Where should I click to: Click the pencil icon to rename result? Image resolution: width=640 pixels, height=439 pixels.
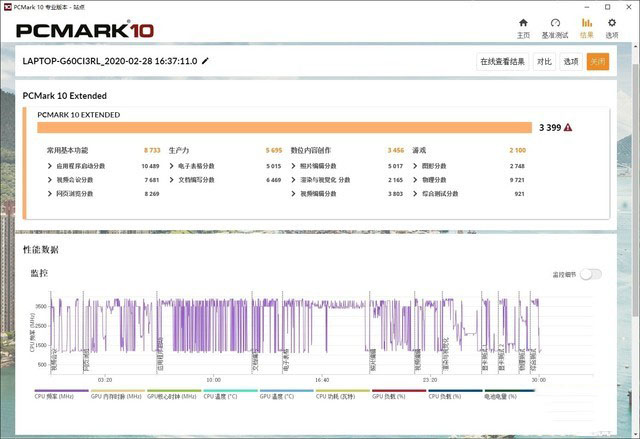[205, 61]
